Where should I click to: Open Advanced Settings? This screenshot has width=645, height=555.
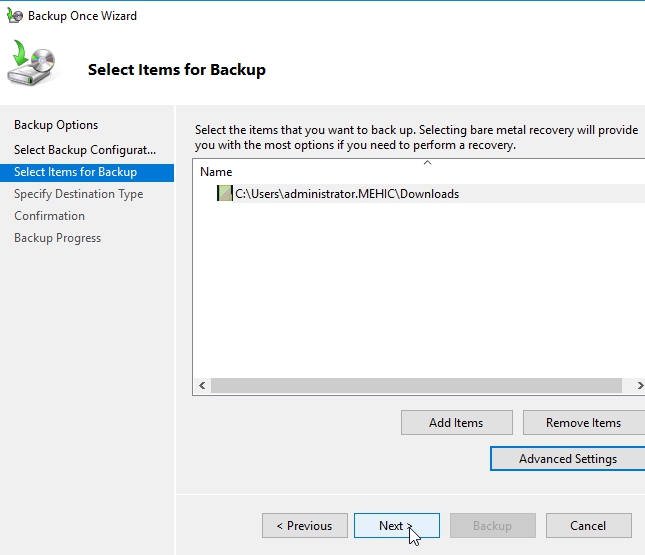567,459
